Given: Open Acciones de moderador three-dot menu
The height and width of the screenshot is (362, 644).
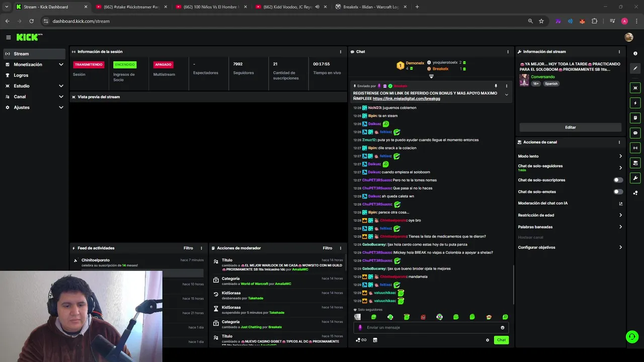Looking at the screenshot, I should (341, 248).
